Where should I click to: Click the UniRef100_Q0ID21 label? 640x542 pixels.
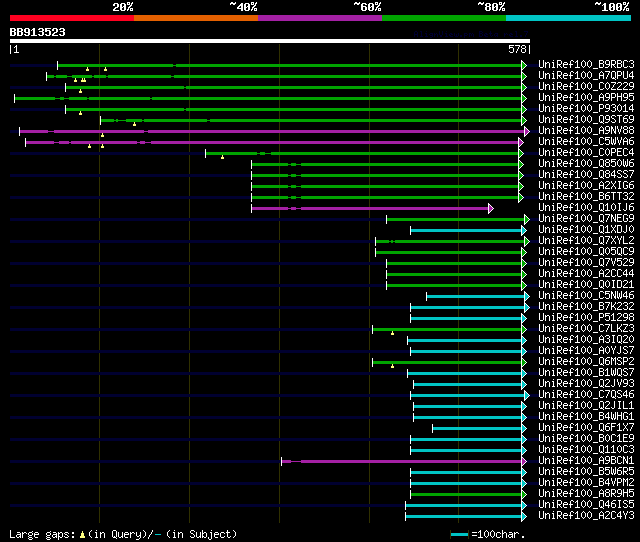tap(586, 285)
